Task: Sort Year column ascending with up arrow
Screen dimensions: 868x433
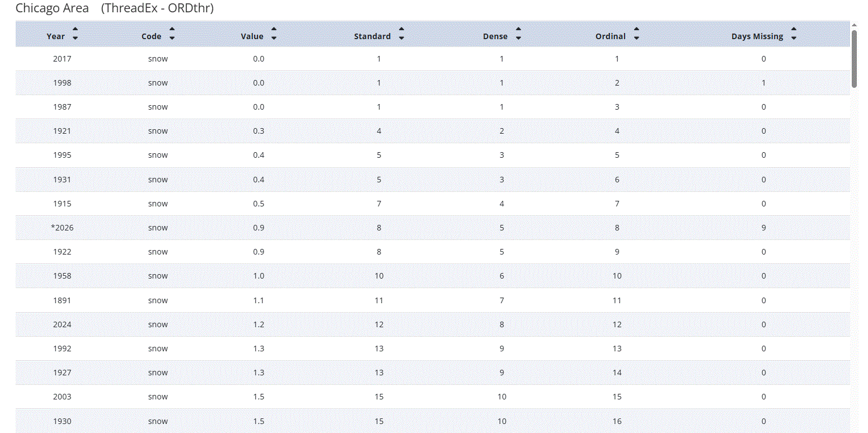Action: pos(76,29)
